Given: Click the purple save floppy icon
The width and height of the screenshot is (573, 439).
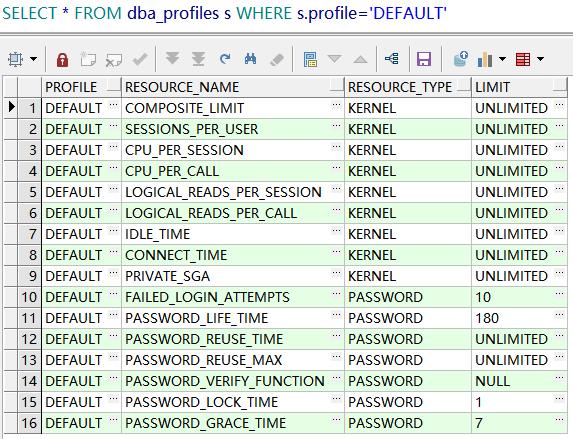Looking at the screenshot, I should pos(424,59).
